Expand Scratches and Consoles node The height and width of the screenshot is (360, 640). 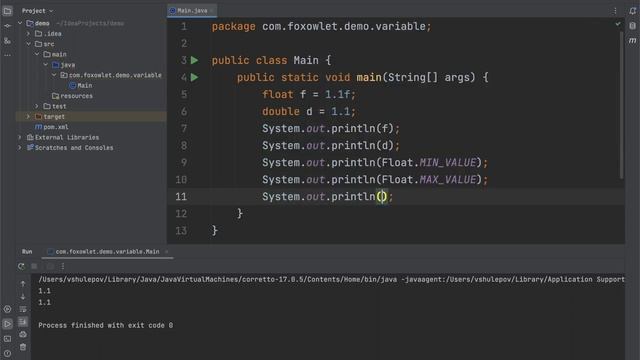pos(20,148)
